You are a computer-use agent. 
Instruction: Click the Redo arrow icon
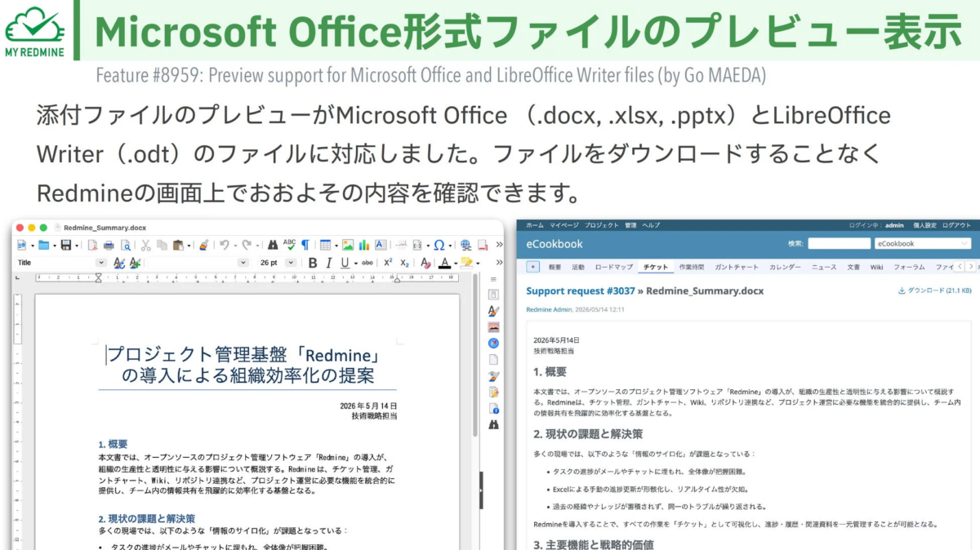pyautogui.click(x=247, y=244)
